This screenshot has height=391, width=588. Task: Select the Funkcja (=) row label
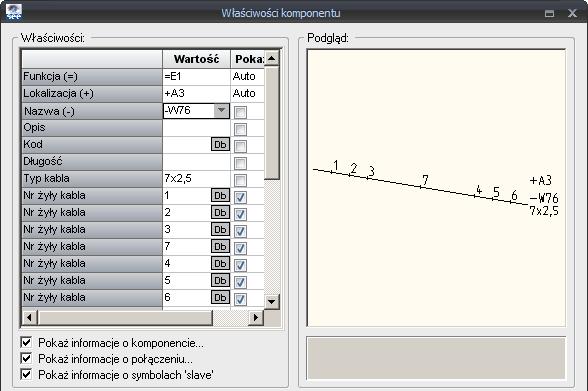click(x=92, y=76)
